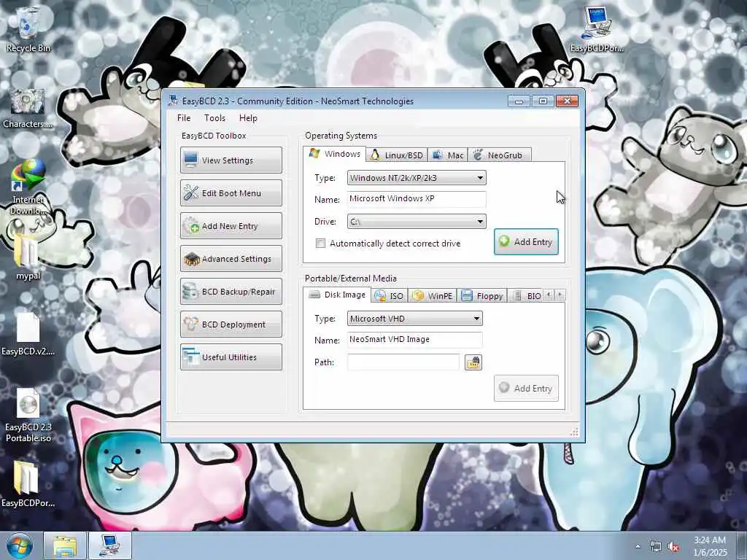Open Useful Utilities section

click(x=231, y=357)
